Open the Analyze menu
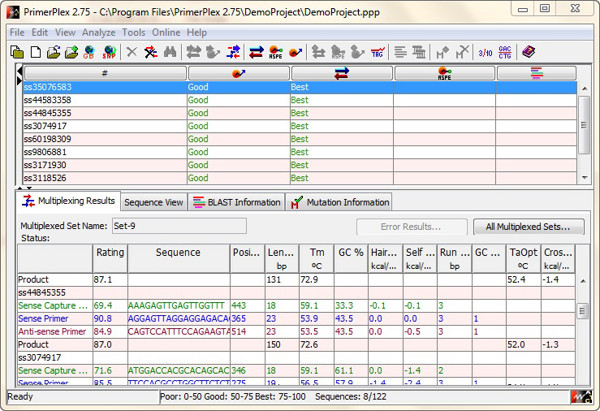The height and width of the screenshot is (411, 600). 98,33
